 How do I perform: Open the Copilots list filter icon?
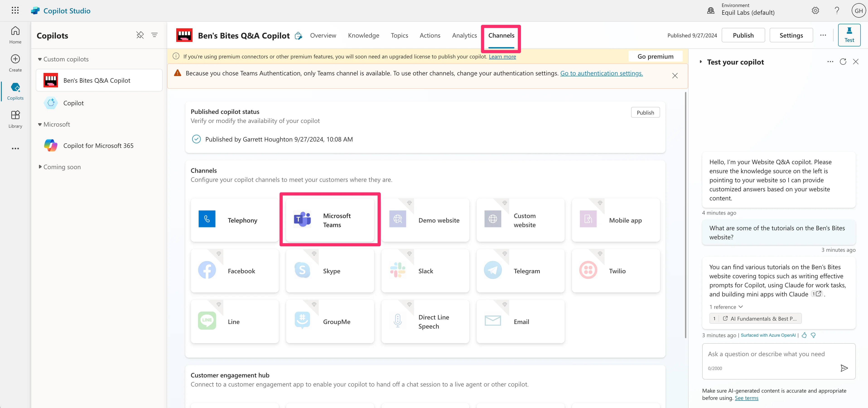tap(154, 35)
